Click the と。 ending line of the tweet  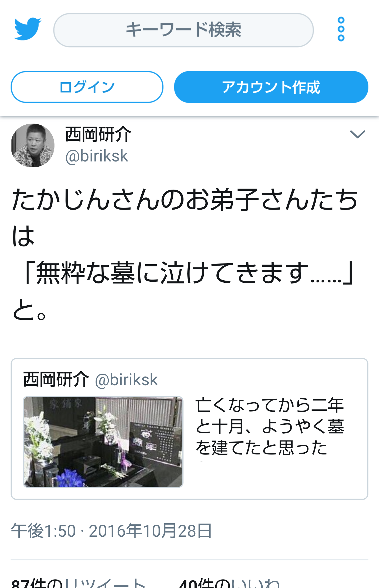[x=29, y=310]
